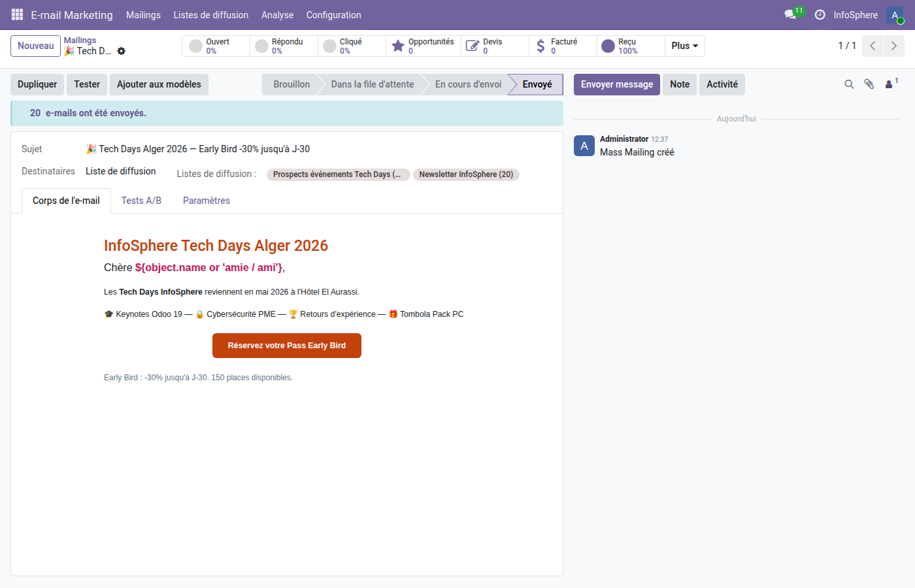Switch to the Tests A/B tab
This screenshot has height=588, width=915.
[x=141, y=201]
